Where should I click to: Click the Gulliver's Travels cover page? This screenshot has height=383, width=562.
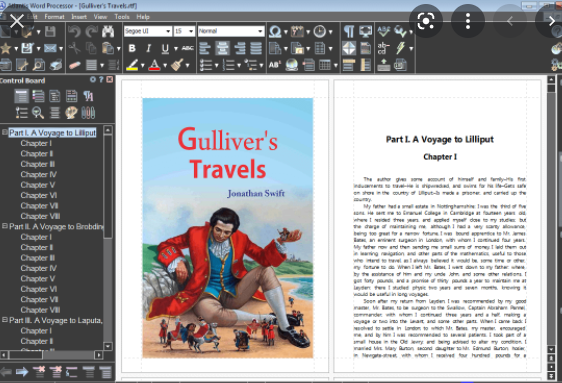pos(228,228)
